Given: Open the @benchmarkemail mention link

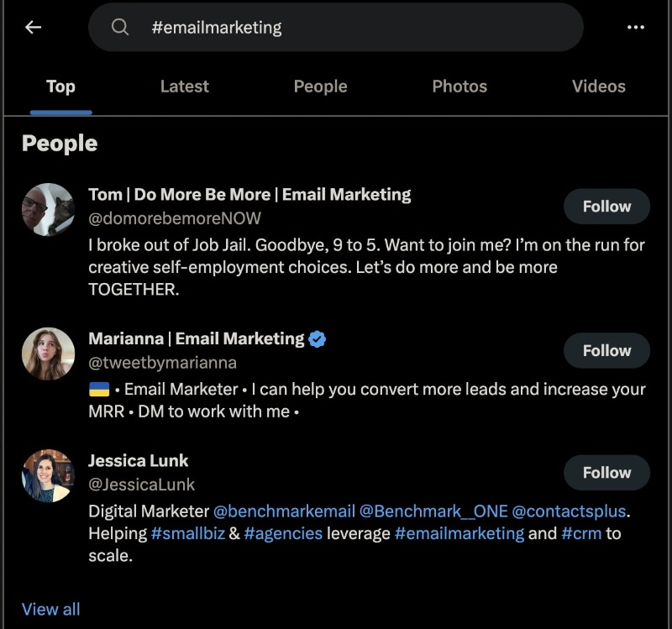Looking at the screenshot, I should (284, 511).
